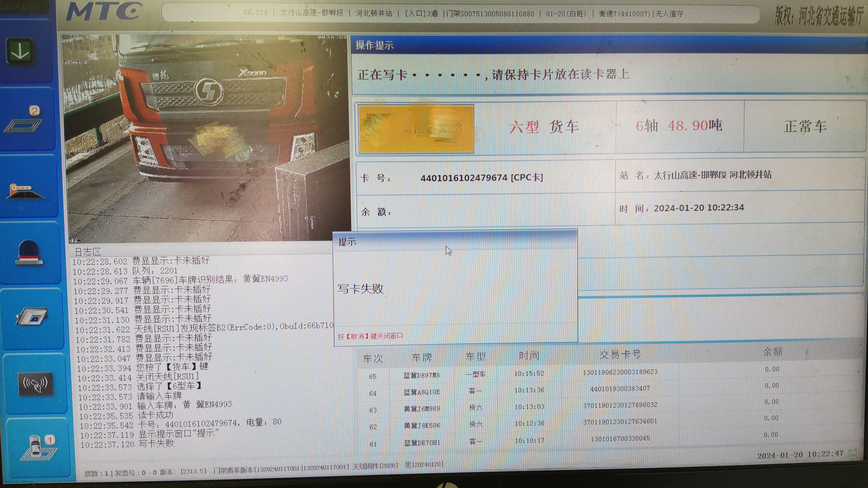Click the 车牌 column header

(422, 356)
